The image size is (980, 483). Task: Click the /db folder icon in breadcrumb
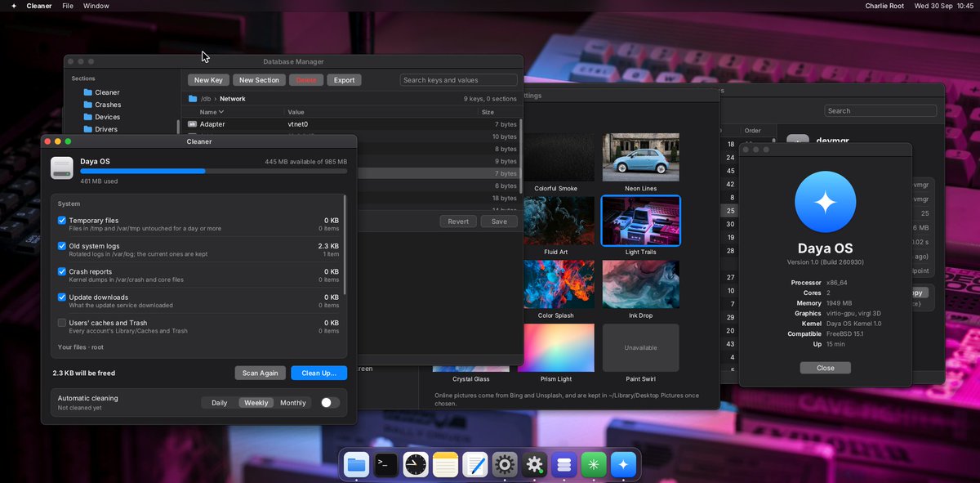click(x=193, y=99)
